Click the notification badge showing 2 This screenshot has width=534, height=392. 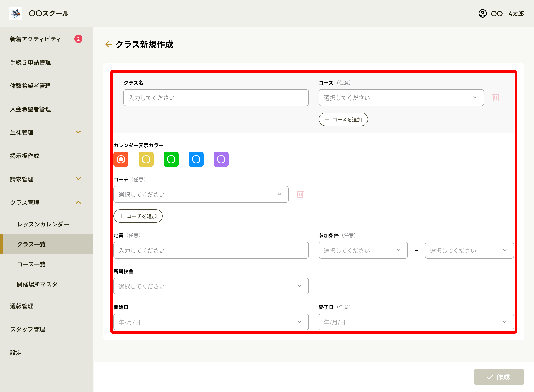coord(78,39)
